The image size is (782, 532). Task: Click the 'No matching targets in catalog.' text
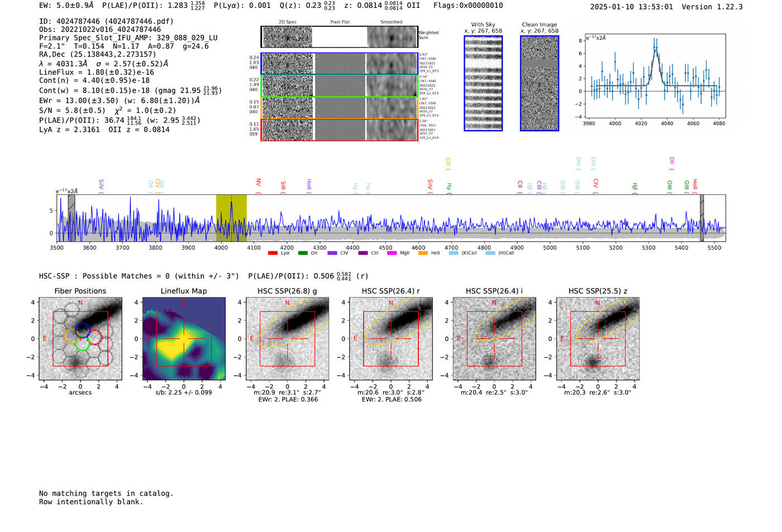pyautogui.click(x=106, y=493)
